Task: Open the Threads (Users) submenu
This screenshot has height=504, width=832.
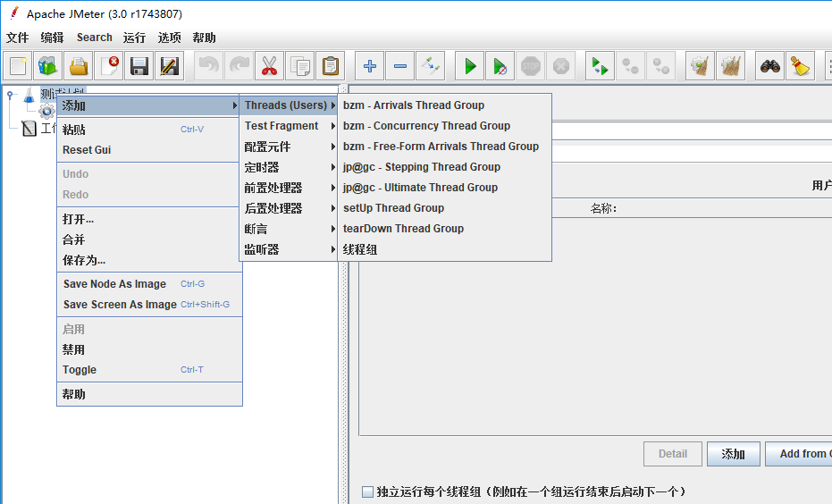Action: tap(289, 105)
